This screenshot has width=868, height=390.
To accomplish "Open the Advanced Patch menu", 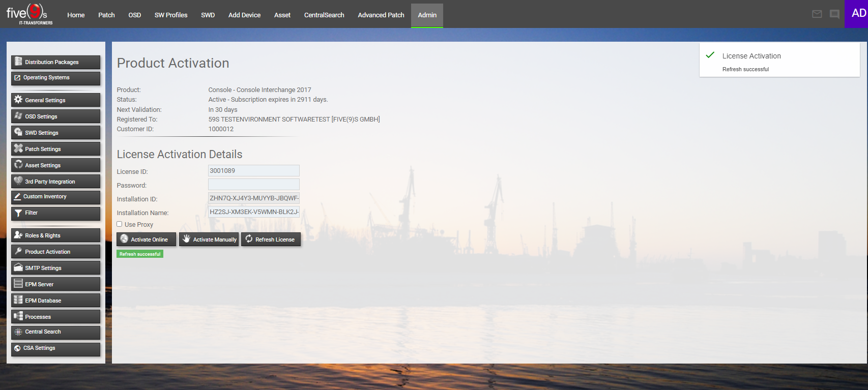I will (x=381, y=15).
